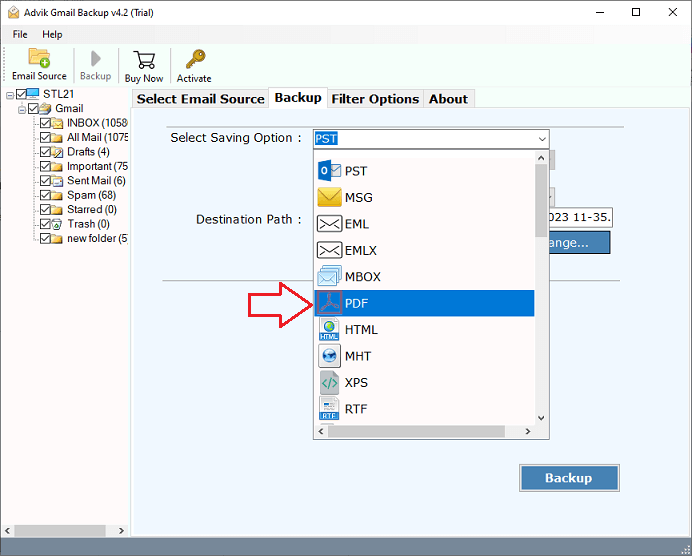
Task: Select the MHT globe icon
Action: tap(329, 356)
